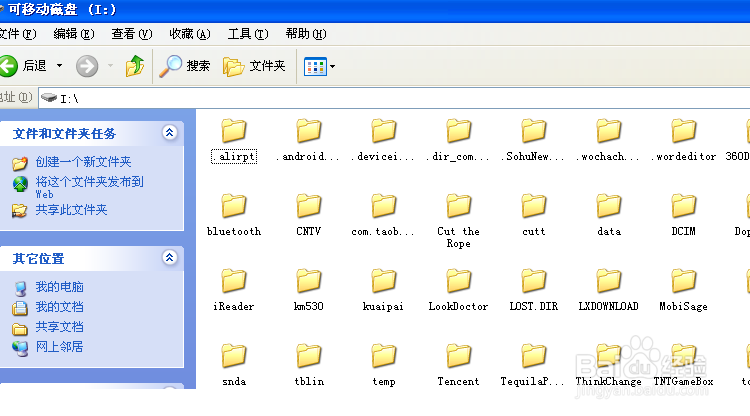Select the Tencent folder
Viewport: 750px width, 416px height.
click(458, 366)
